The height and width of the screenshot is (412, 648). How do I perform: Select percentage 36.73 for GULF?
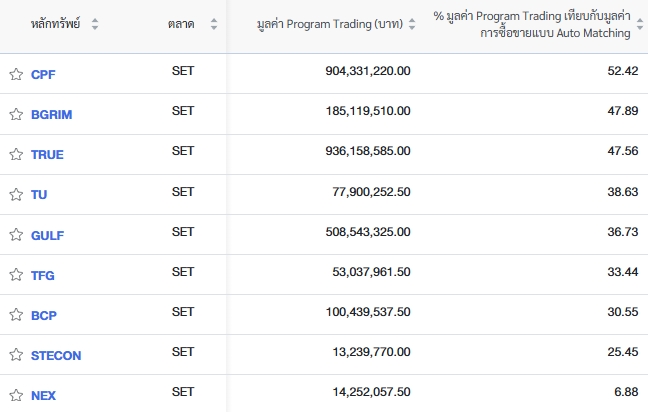(x=623, y=232)
